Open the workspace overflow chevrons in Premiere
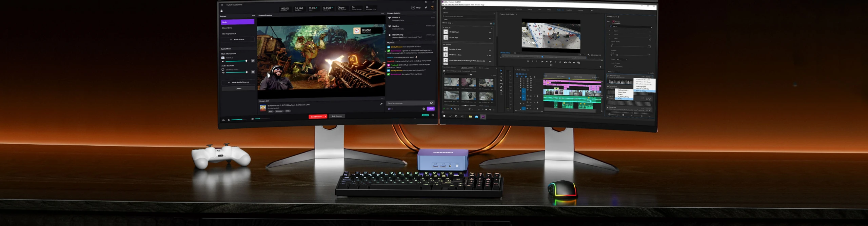868x226 pixels. (592, 11)
